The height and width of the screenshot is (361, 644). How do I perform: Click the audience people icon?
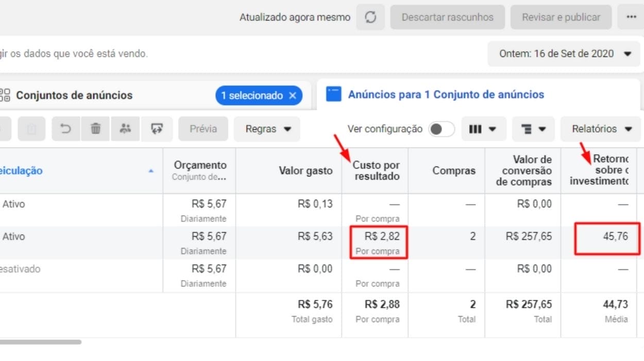(125, 129)
